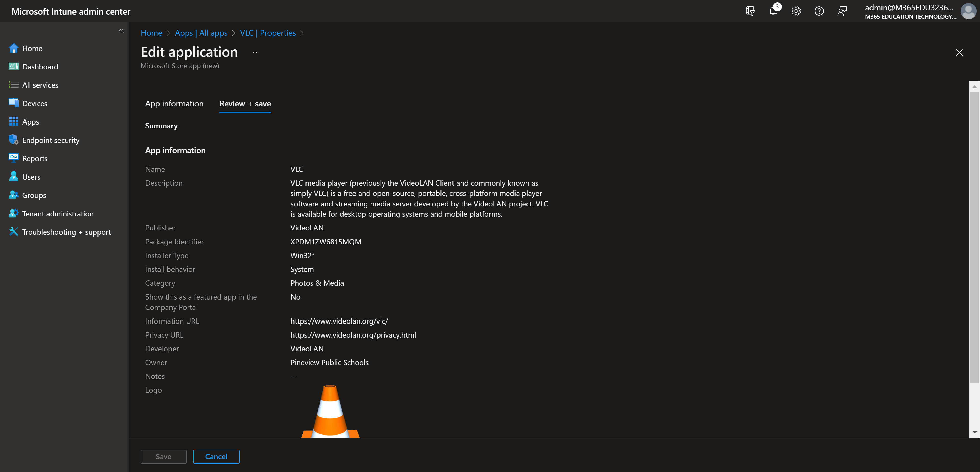Click the Publisher value VideoLAN
This screenshot has width=980, height=472.
coord(307,227)
